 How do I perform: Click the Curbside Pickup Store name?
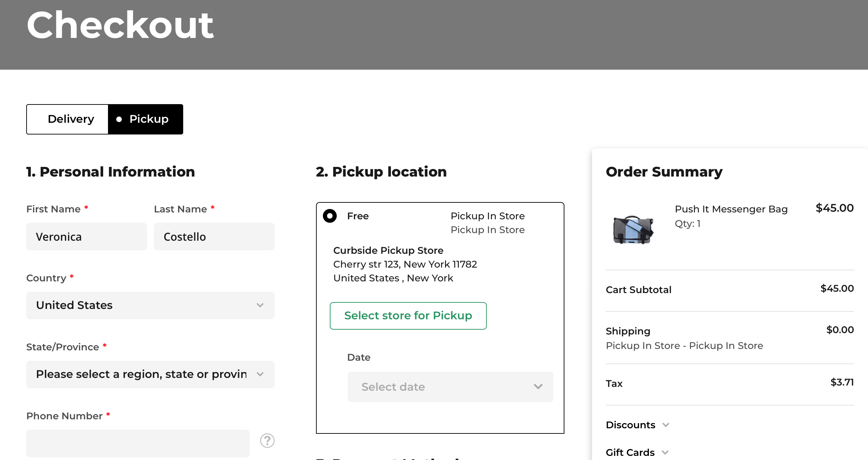pos(388,250)
